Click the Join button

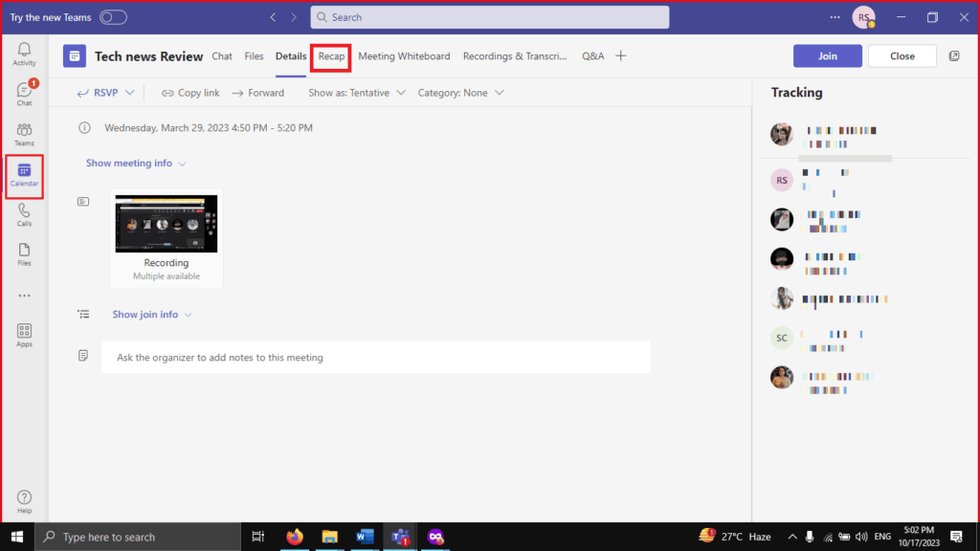coord(828,56)
